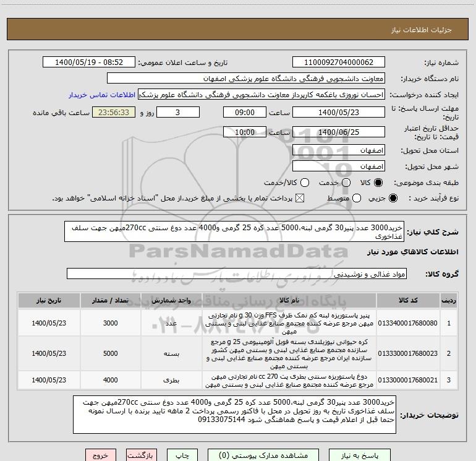Click the توضیحات خریدار notes text area
Viewport: 476px width, 461px height.
(234, 415)
